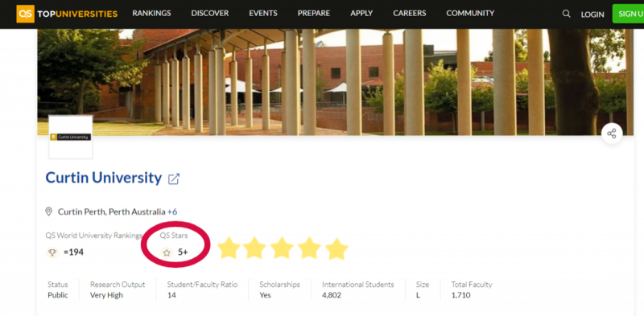The width and height of the screenshot is (644, 316).
Task: Click the QS Stars small star icon
Action: coord(167,252)
